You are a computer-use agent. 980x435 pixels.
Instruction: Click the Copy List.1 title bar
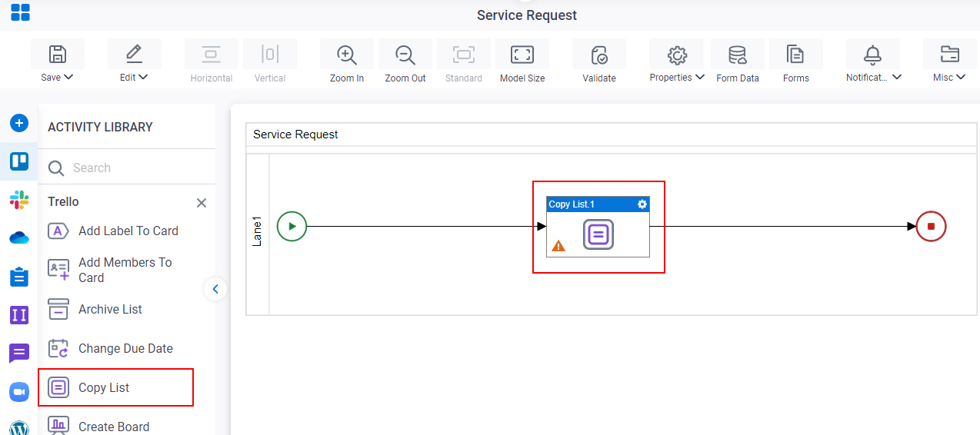tap(598, 204)
